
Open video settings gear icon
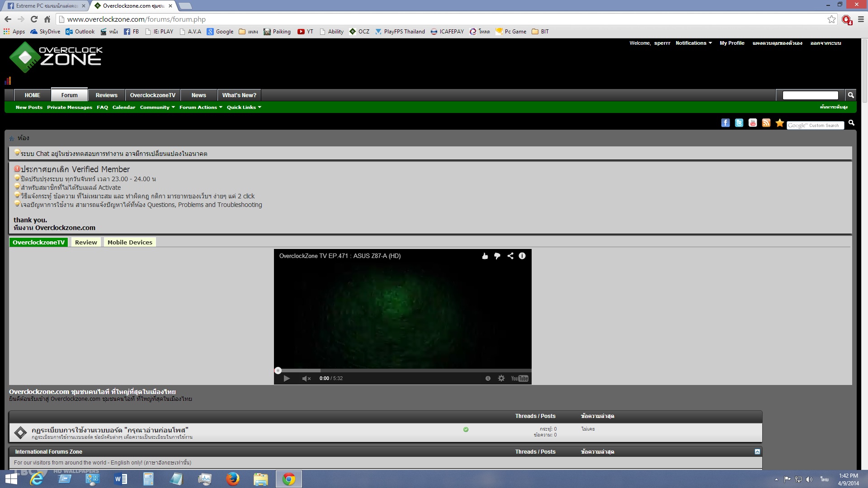click(x=501, y=378)
